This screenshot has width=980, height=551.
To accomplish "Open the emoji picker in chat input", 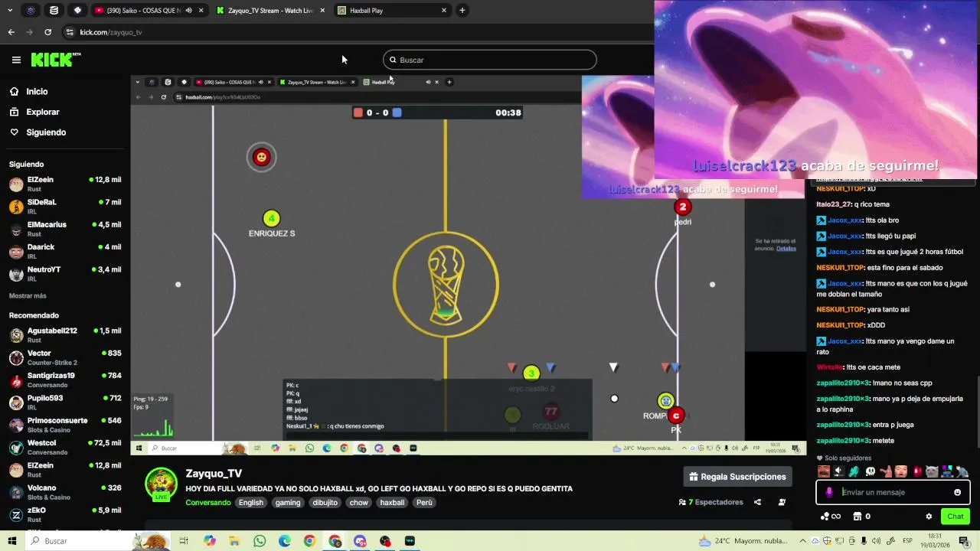I will coord(957,492).
